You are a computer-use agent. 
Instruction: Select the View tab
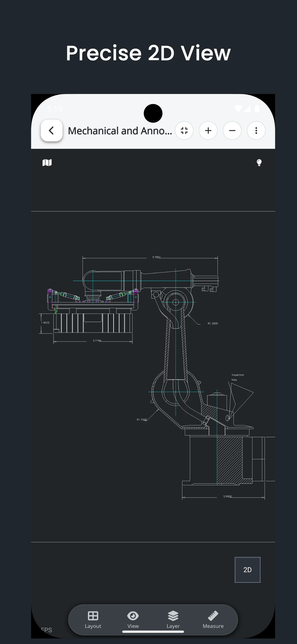[133, 620]
